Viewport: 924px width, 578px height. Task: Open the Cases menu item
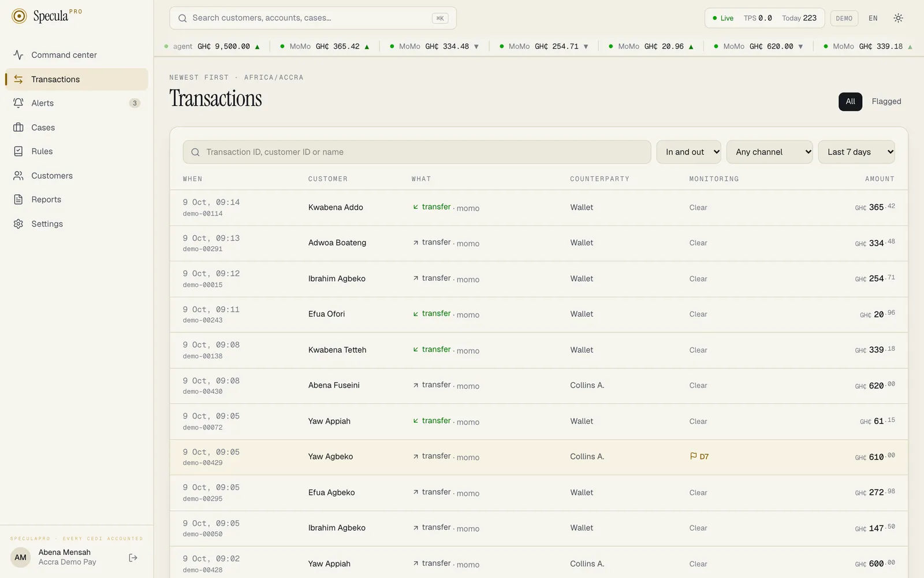(x=77, y=127)
